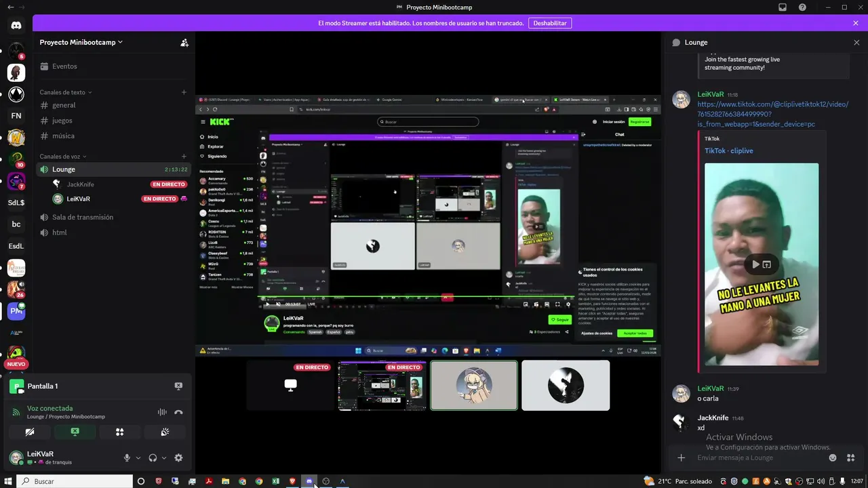Open the FN server in the sidebar
This screenshot has height=488, width=868.
(x=16, y=116)
